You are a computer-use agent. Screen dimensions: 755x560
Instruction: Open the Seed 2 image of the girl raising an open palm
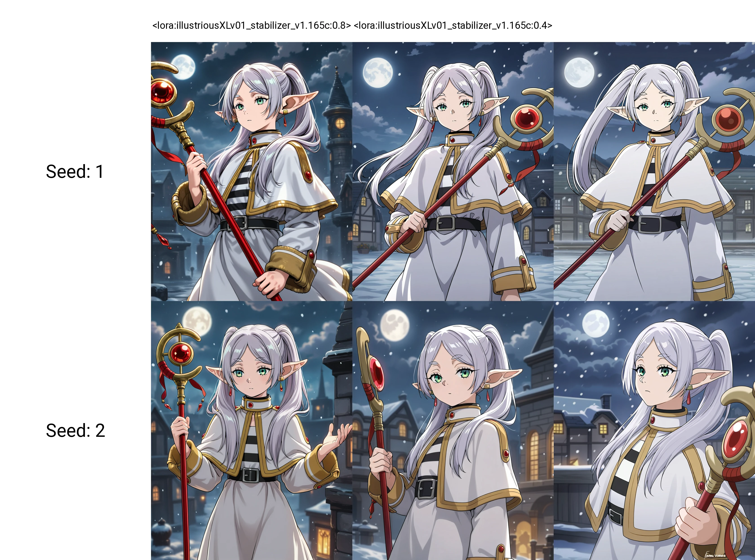(251, 431)
